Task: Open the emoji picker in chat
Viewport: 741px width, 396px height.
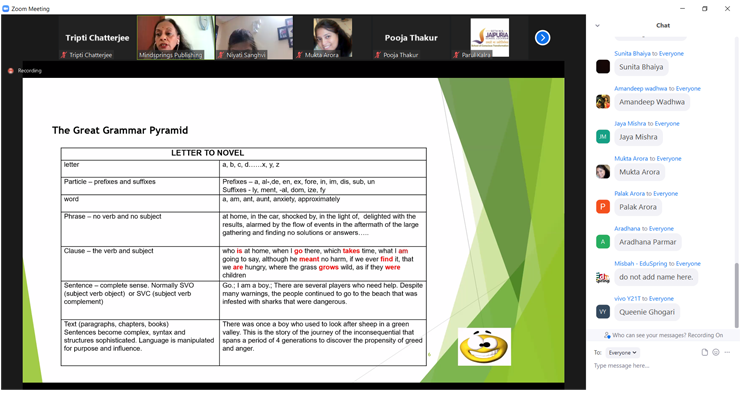Action: coord(716,353)
